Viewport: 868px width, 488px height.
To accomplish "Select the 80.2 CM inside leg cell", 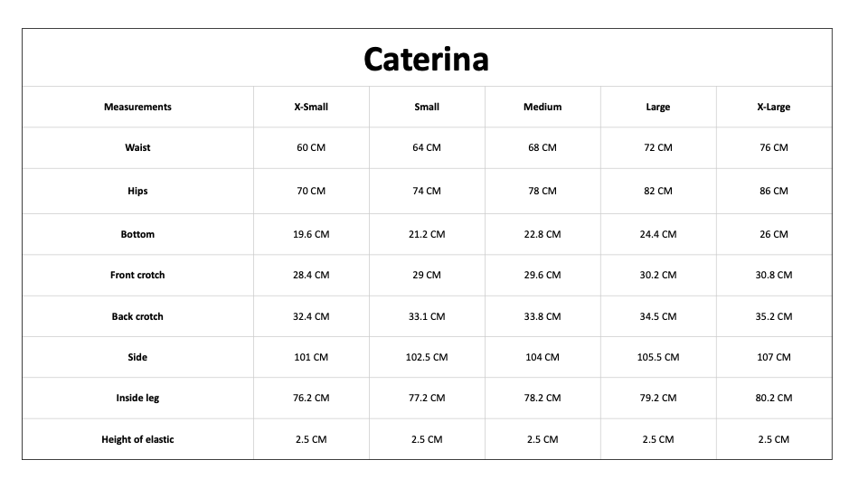I will coord(774,398).
